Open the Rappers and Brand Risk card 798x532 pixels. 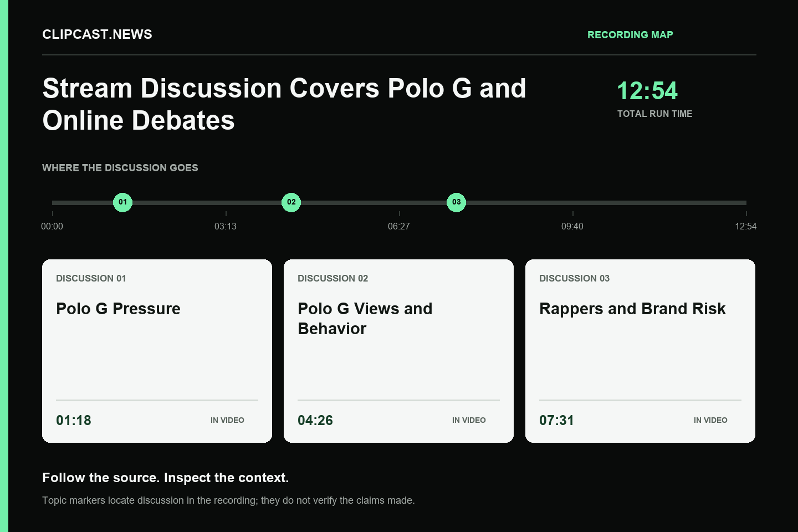(640, 351)
